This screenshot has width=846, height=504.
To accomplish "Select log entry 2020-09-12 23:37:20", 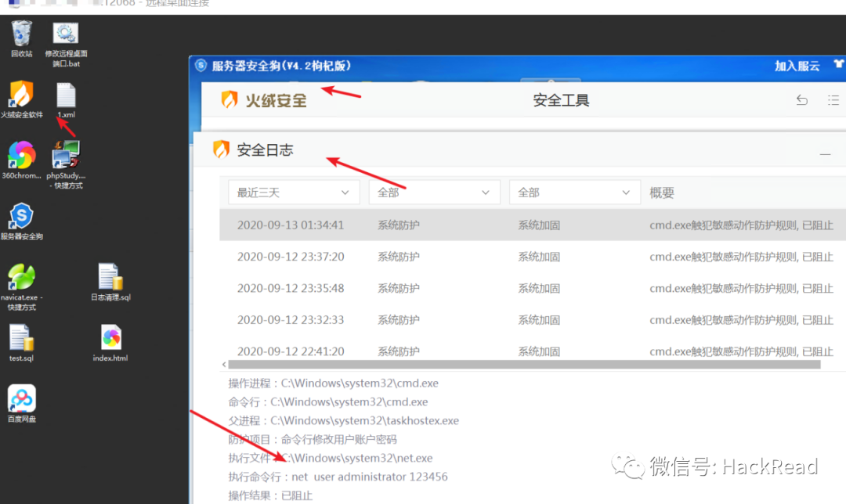I will coord(533,257).
